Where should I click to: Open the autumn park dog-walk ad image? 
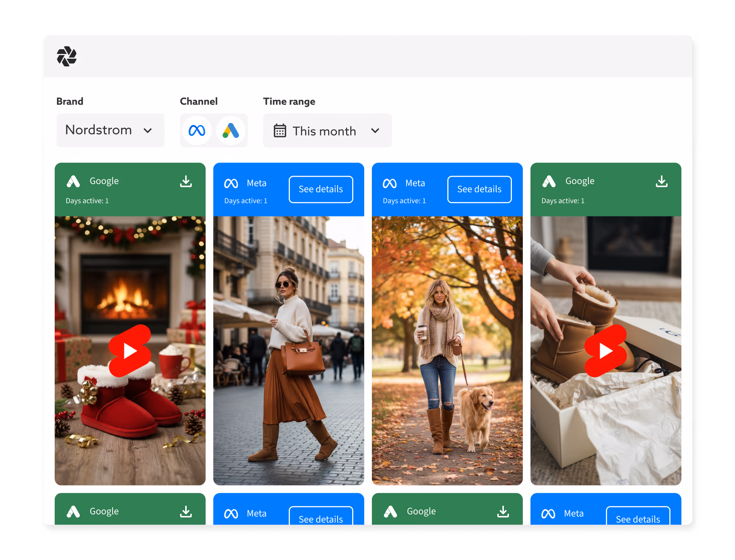(x=447, y=350)
